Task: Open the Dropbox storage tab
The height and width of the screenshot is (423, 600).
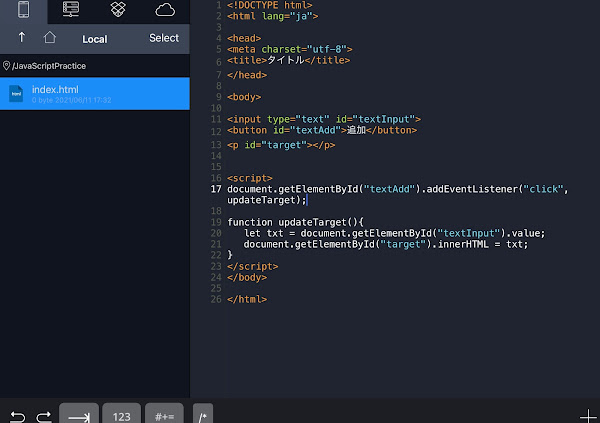Action: pyautogui.click(x=118, y=9)
